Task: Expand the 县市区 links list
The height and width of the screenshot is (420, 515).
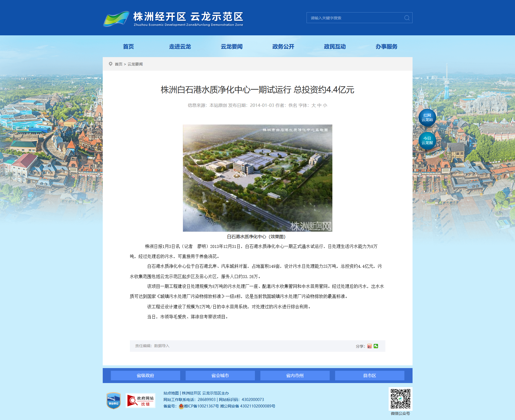Action: tap(370, 375)
